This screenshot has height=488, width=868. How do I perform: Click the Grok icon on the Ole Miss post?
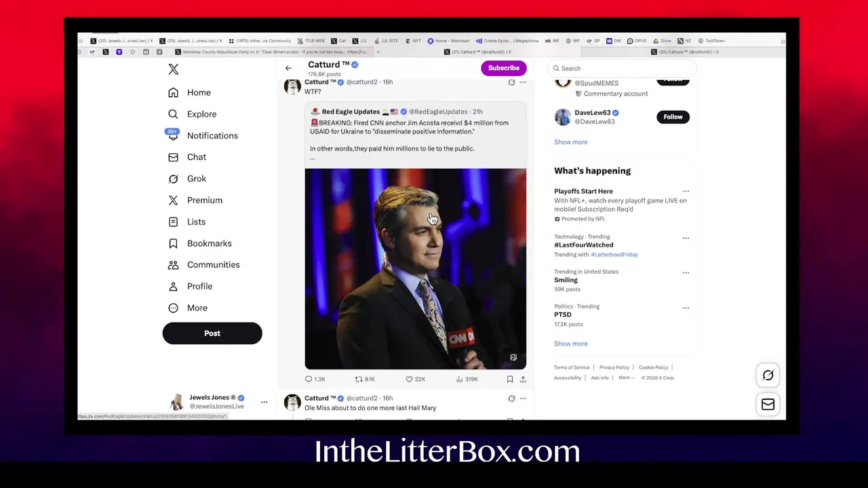pos(511,399)
